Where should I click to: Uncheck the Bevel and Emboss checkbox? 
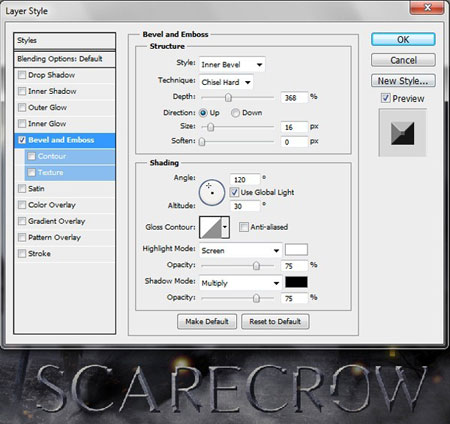coord(22,140)
